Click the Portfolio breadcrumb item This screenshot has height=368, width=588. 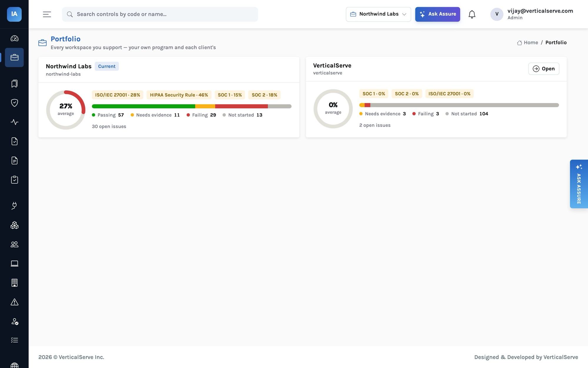tap(556, 42)
